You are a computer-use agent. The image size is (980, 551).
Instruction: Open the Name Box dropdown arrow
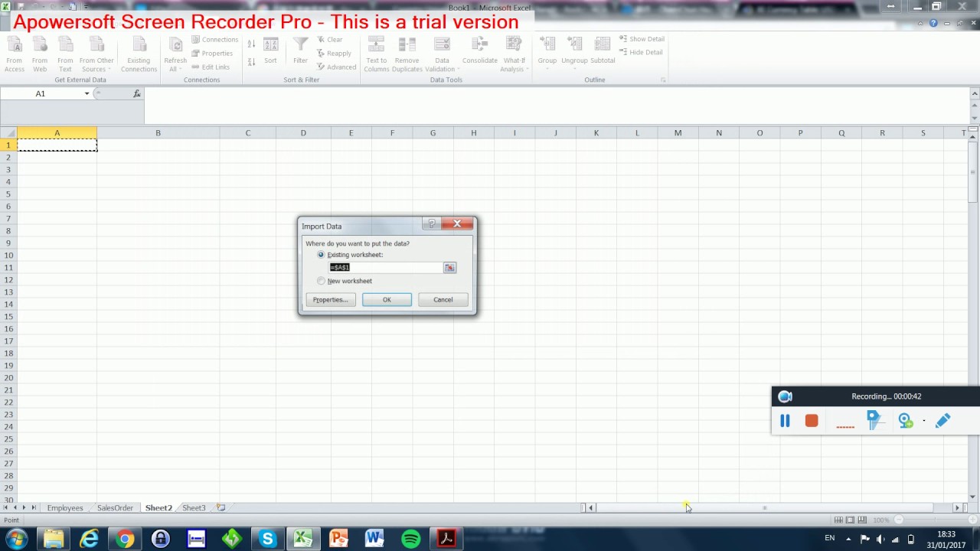tap(87, 93)
